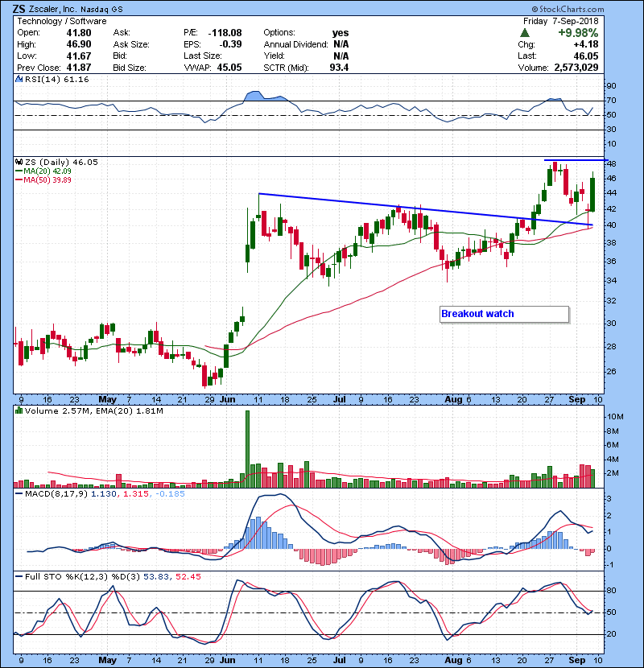Click the EPS value -0.39
The height and width of the screenshot is (668, 644).
point(230,44)
